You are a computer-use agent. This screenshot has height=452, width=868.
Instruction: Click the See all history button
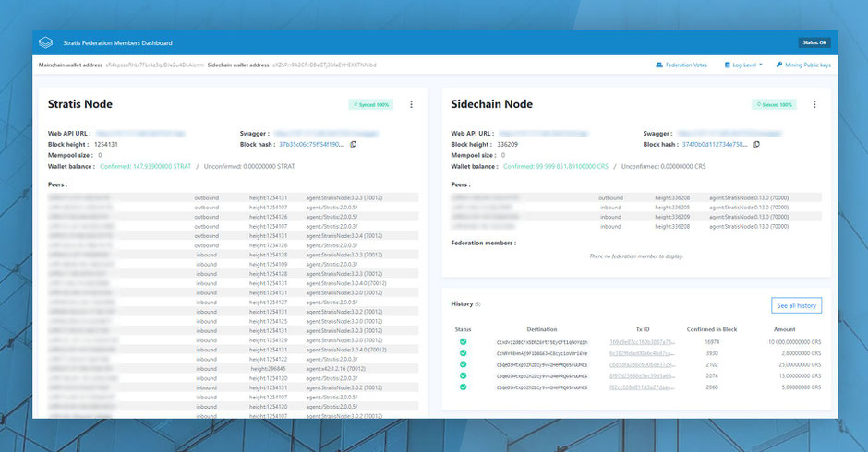pos(796,305)
